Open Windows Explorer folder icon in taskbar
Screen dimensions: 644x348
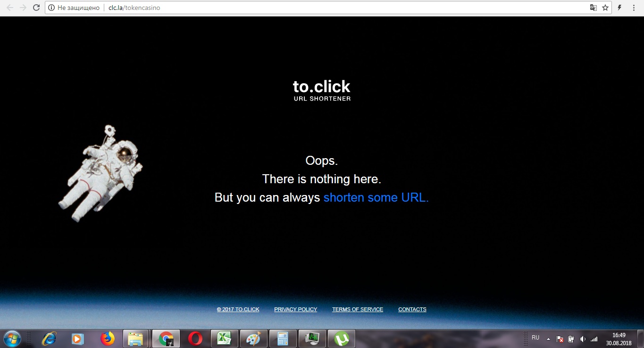coord(136,339)
